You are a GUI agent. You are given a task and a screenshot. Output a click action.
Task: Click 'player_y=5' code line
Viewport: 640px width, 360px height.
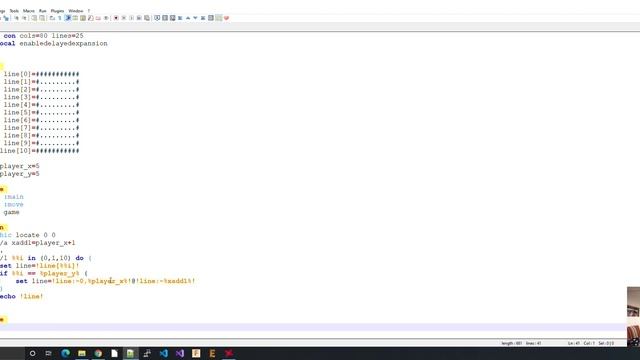pos(20,174)
